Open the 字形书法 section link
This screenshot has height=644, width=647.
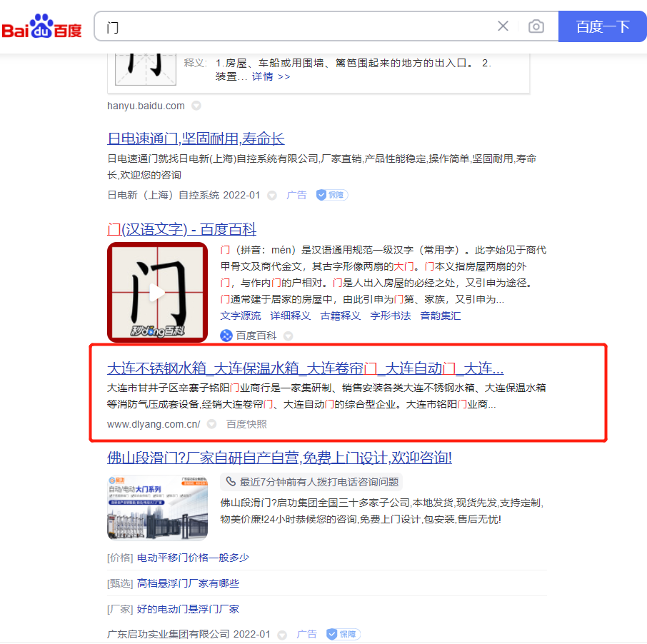tap(391, 316)
